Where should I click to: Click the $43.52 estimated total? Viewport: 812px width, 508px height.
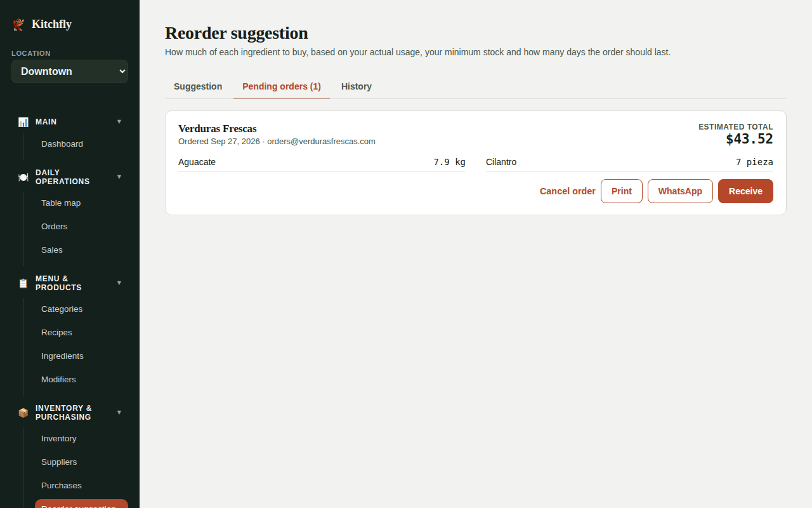point(749,139)
